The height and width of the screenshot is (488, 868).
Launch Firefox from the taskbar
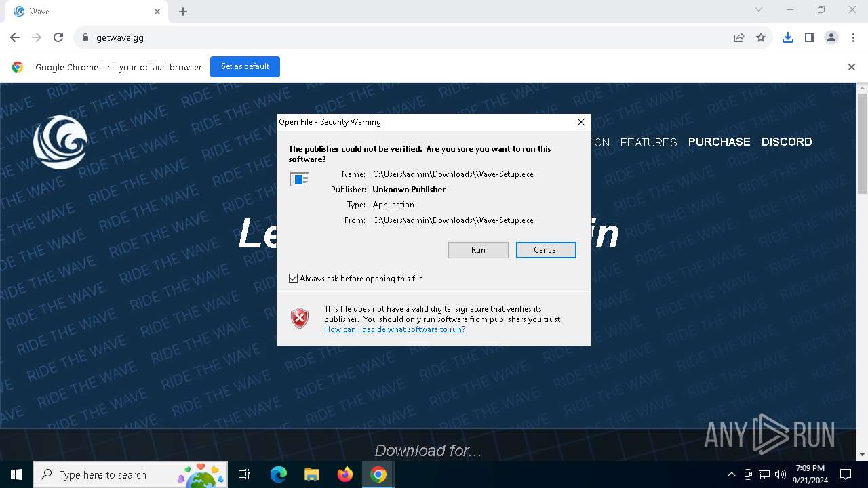coord(345,474)
